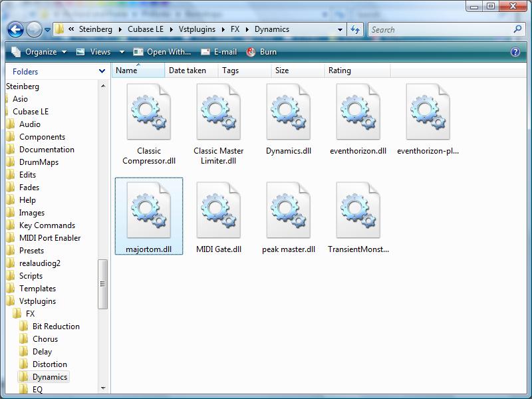Select MIDI Port Enabler folder in tree
The width and height of the screenshot is (532, 399).
coord(50,238)
